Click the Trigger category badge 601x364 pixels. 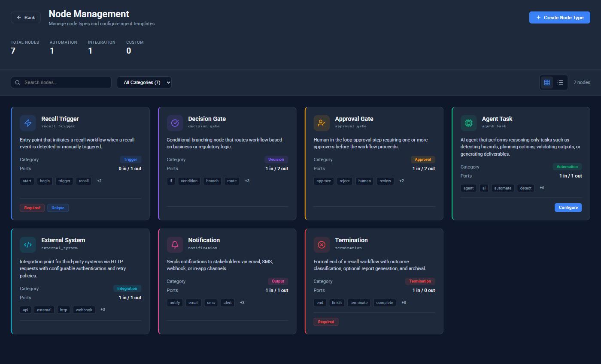pyautogui.click(x=131, y=159)
